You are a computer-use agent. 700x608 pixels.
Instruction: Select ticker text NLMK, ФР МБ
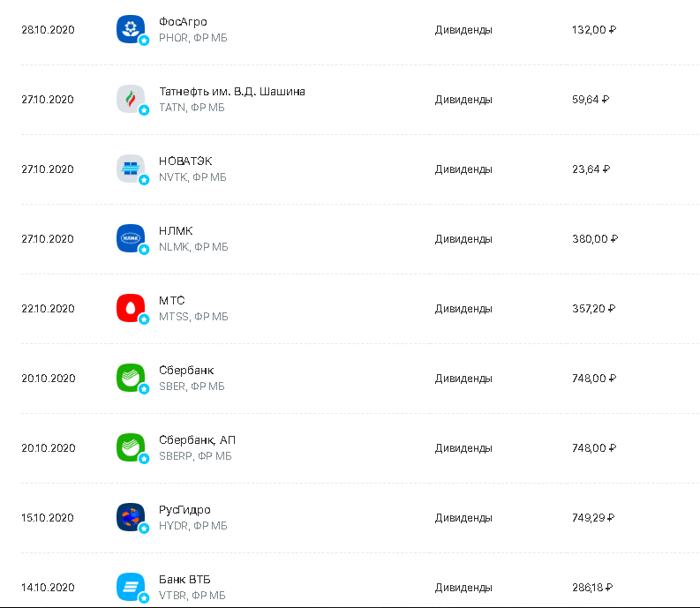[193, 247]
